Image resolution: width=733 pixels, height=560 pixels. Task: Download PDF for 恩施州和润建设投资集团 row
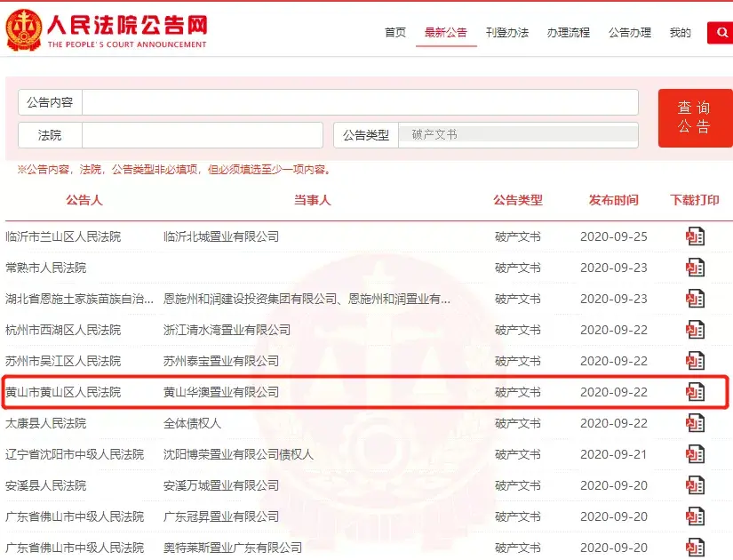695,299
